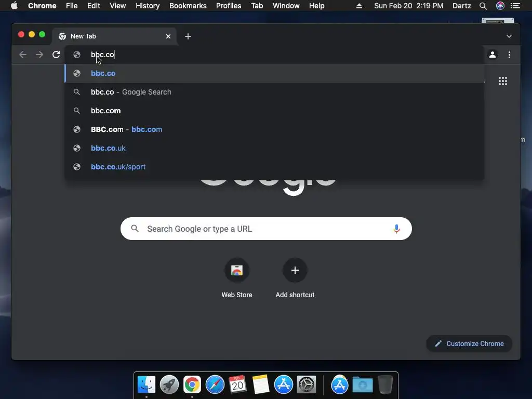Open the Downloads folder in the Dock
The image size is (532, 399).
click(362, 385)
